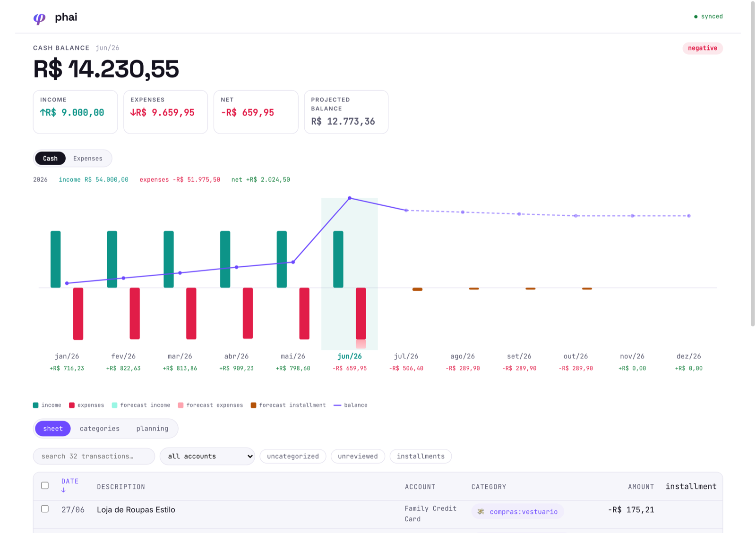This screenshot has height=533, width=756.
Task: Click the jun/26 red expenses bar
Action: pyautogui.click(x=361, y=313)
